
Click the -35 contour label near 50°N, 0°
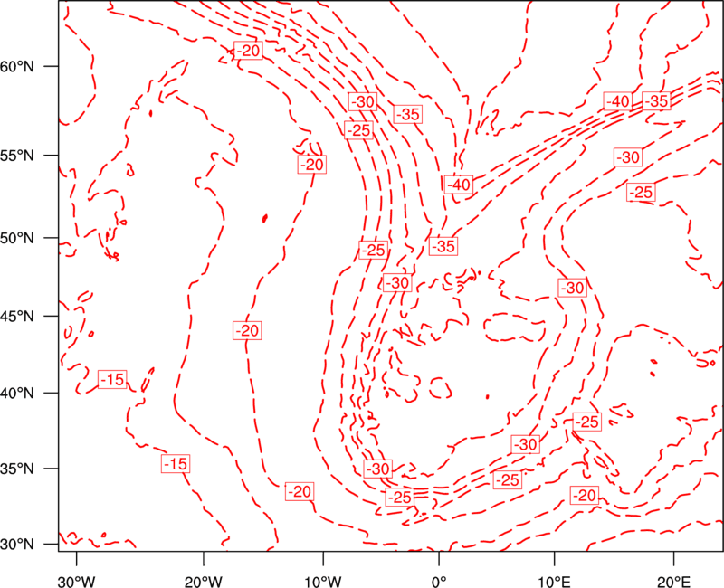443,246
